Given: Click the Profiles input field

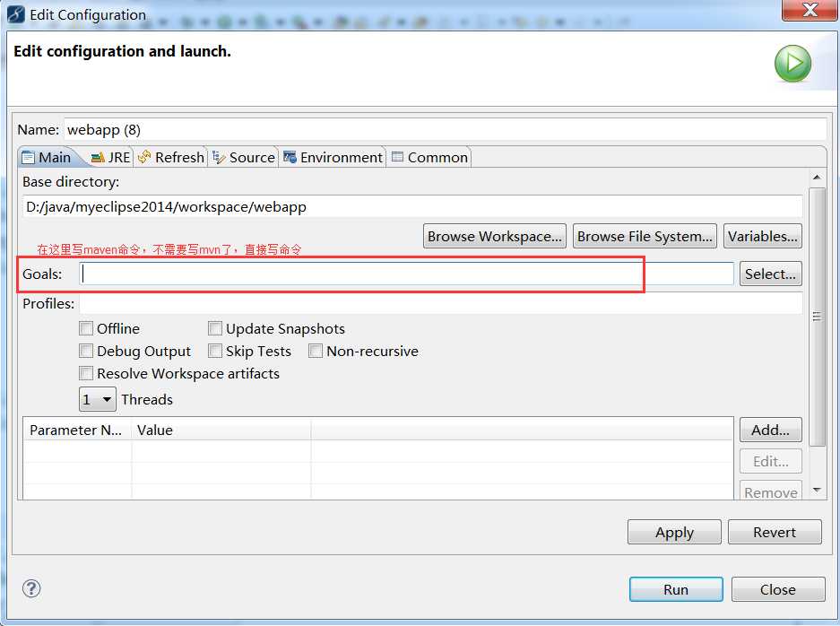Looking at the screenshot, I should tap(441, 303).
